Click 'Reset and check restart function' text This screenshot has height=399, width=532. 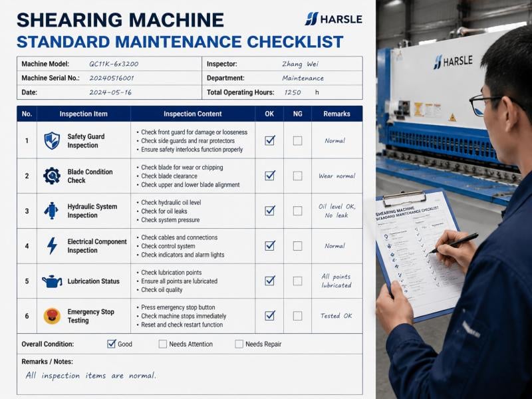182,325
